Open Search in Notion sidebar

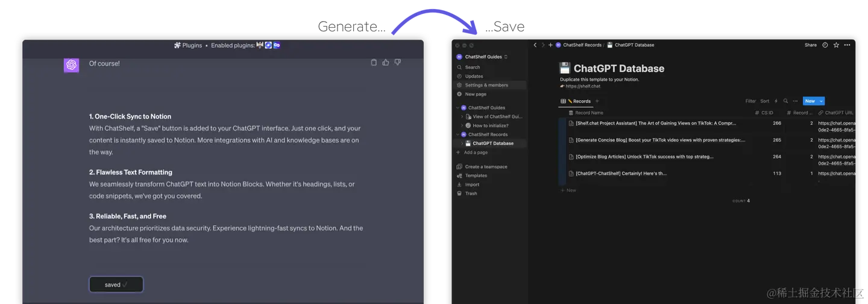468,67
